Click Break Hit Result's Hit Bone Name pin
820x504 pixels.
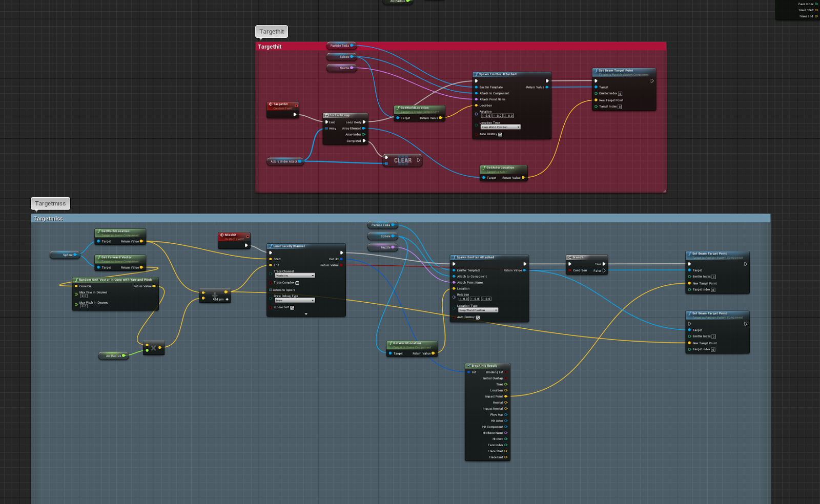[x=506, y=433]
